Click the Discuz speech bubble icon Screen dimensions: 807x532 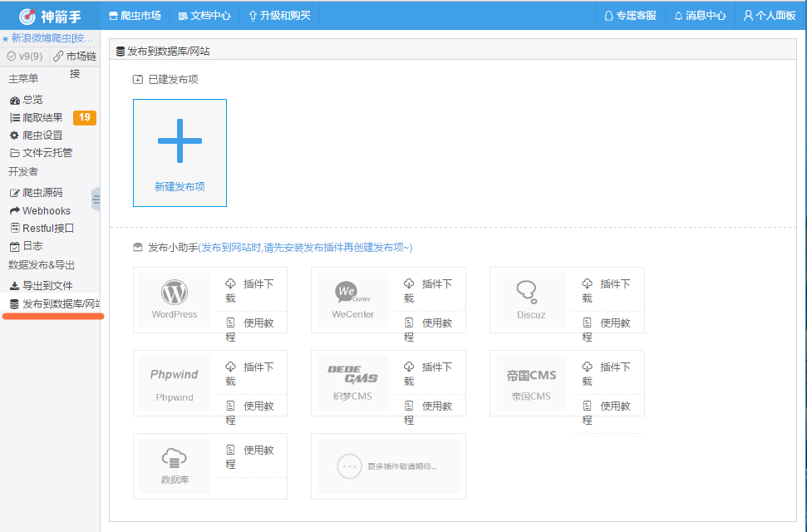(x=531, y=293)
